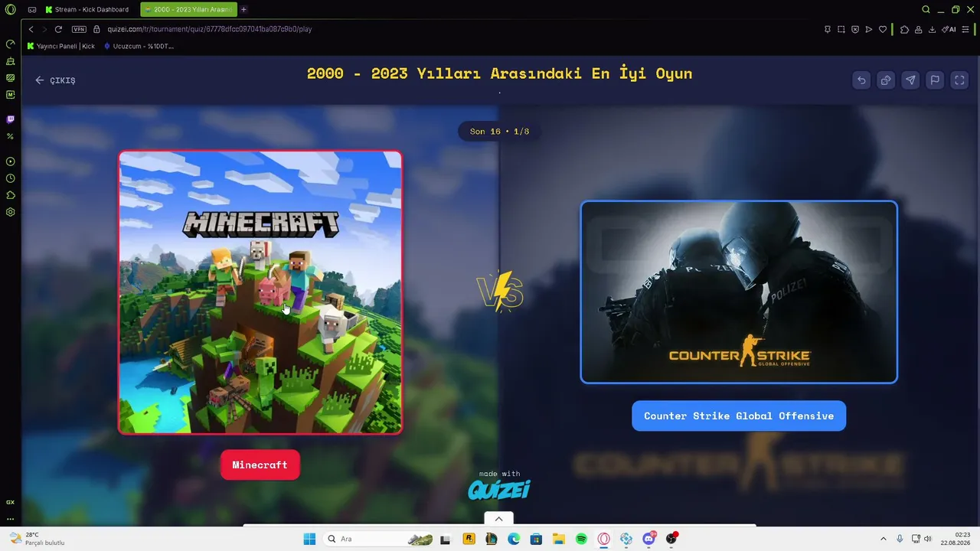Select the Counter-Strike cover image
The height and width of the screenshot is (551, 980).
(739, 292)
